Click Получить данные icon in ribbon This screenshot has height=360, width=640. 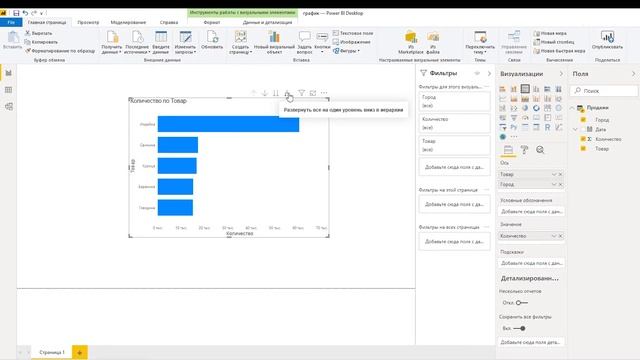(112, 37)
